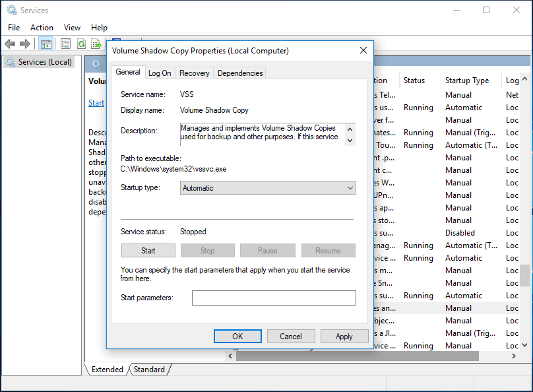533x392 pixels.
Task: Click the horizontal scrollbar left arrow
Action: click(x=230, y=356)
